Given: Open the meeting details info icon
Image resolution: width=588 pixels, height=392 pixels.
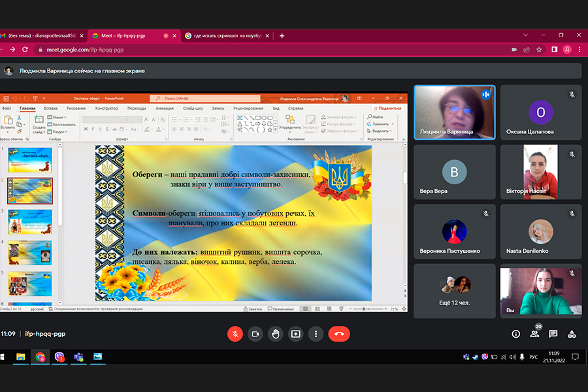Looking at the screenshot, I should point(516,333).
